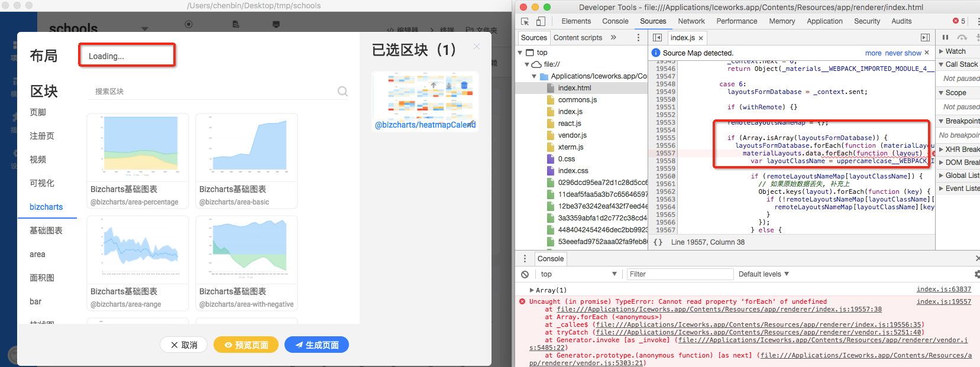Select Bizcharts area-basic block thumbnail
980x367 pixels.
[247, 148]
